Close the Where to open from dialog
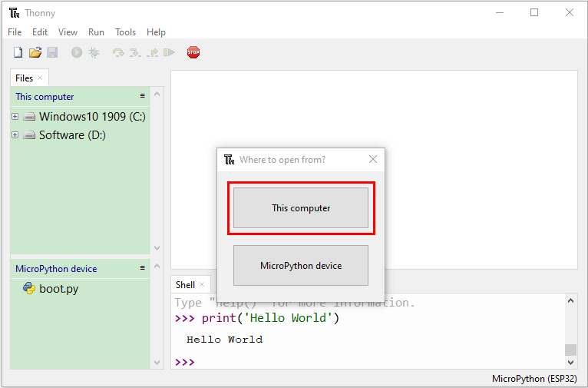The height and width of the screenshot is (388, 588). pyautogui.click(x=373, y=159)
